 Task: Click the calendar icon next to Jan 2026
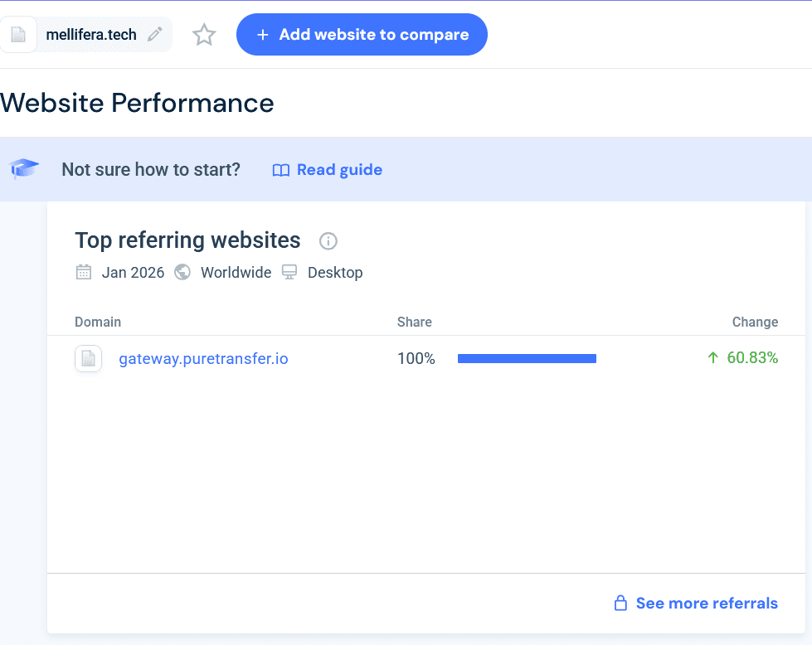(83, 272)
